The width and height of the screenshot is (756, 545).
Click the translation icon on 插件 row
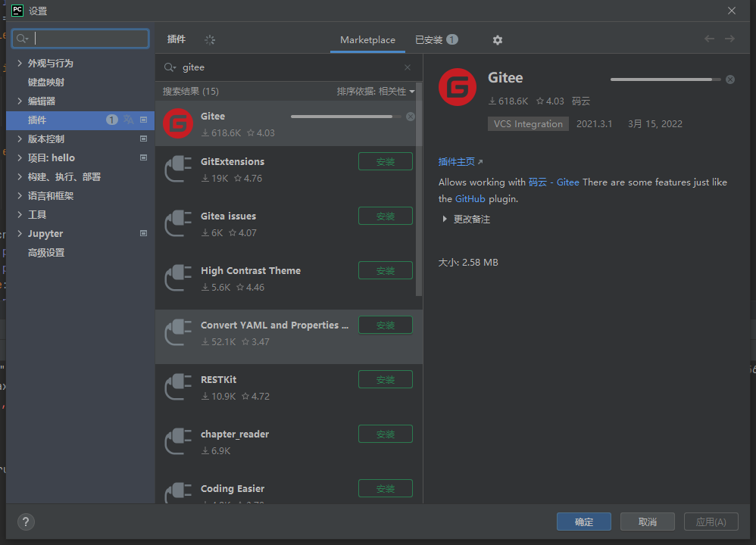click(x=128, y=120)
